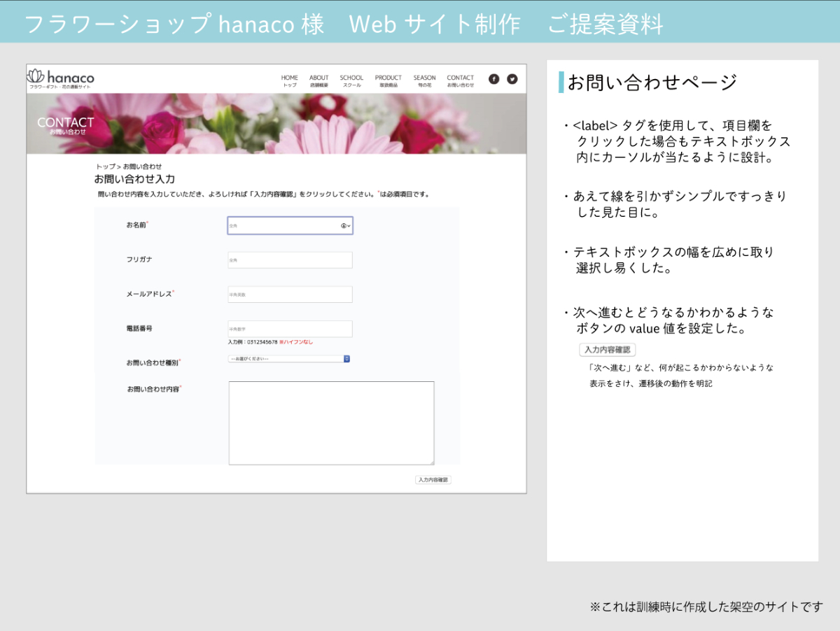The height and width of the screenshot is (631, 840).
Task: Open the HOME navigation item
Action: (289, 81)
